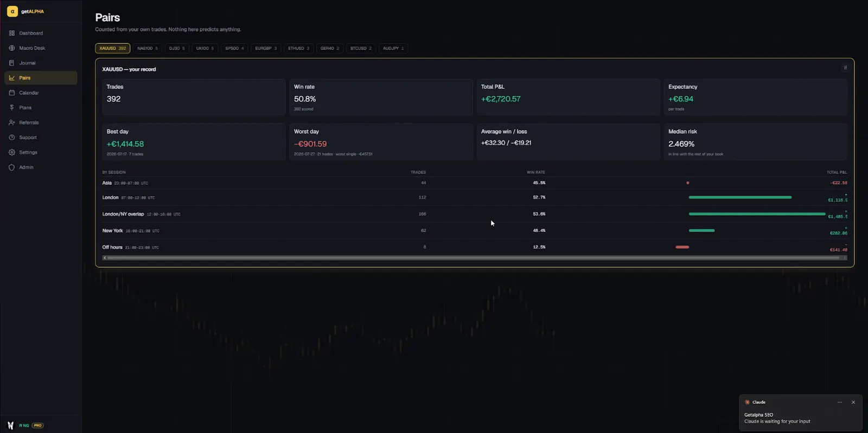Image resolution: width=868 pixels, height=433 pixels.
Task: Switch to the SP500 pair tab
Action: (235, 48)
